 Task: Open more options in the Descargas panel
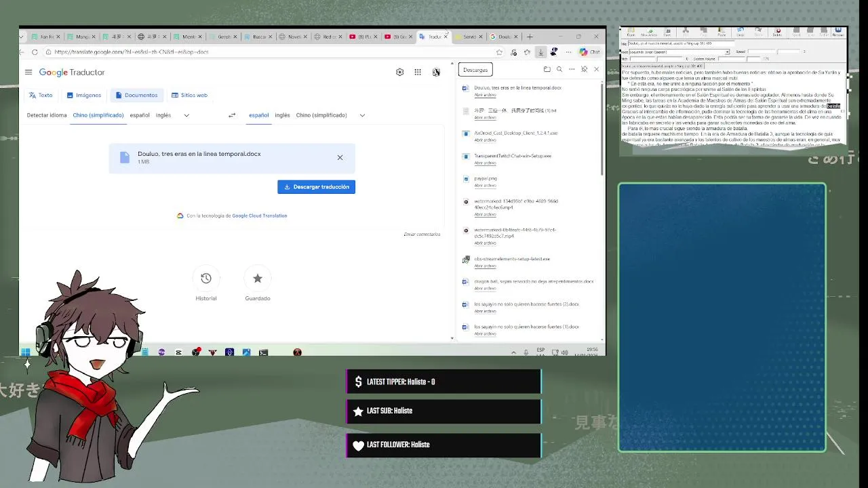(x=572, y=69)
